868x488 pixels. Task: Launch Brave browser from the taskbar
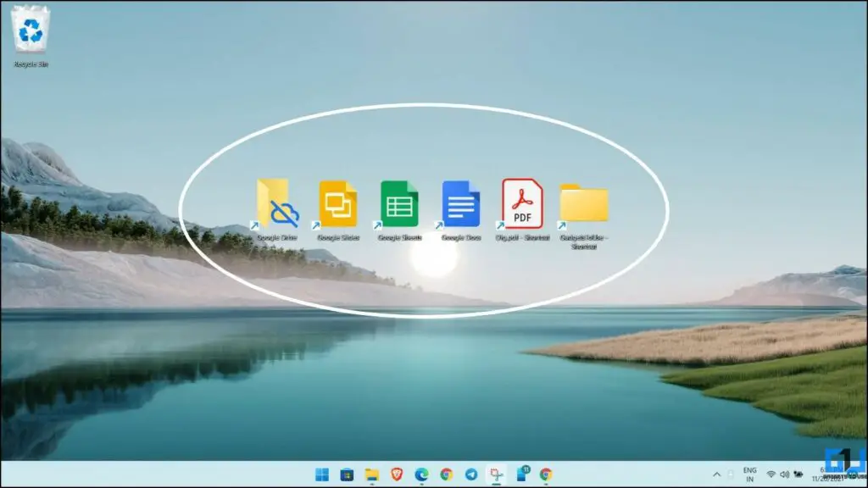click(397, 474)
